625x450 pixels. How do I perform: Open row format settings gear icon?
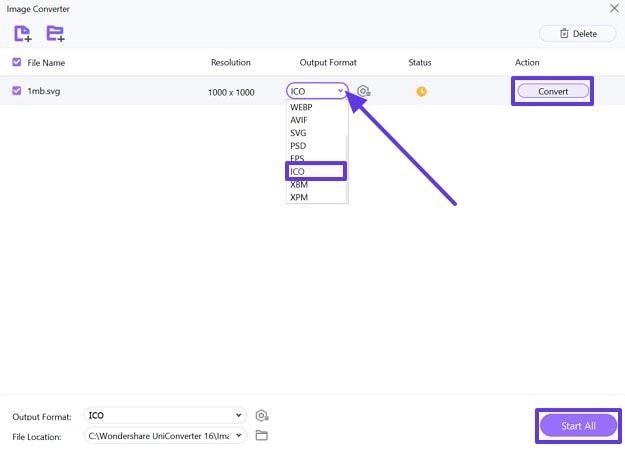coord(364,91)
